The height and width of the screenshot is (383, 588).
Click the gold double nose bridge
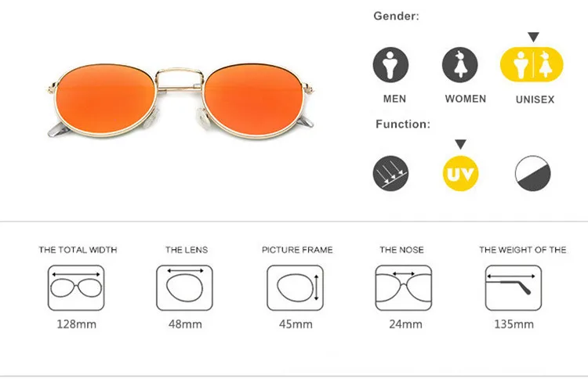(x=180, y=80)
